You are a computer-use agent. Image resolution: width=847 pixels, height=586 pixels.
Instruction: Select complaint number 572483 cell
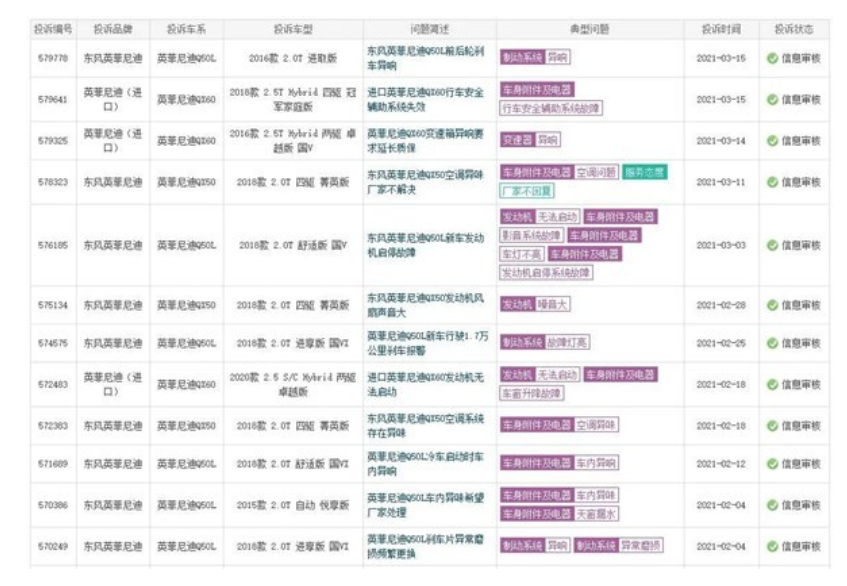53,385
